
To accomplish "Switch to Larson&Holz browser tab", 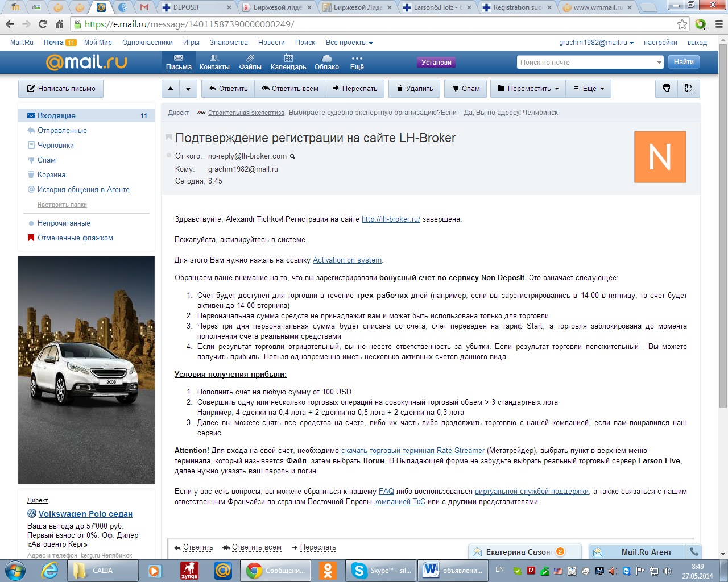I will click(438, 7).
